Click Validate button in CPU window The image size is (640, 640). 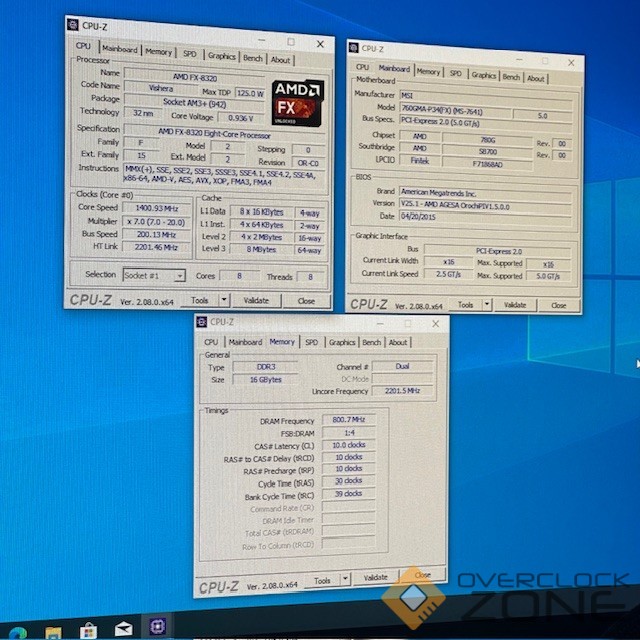click(256, 300)
